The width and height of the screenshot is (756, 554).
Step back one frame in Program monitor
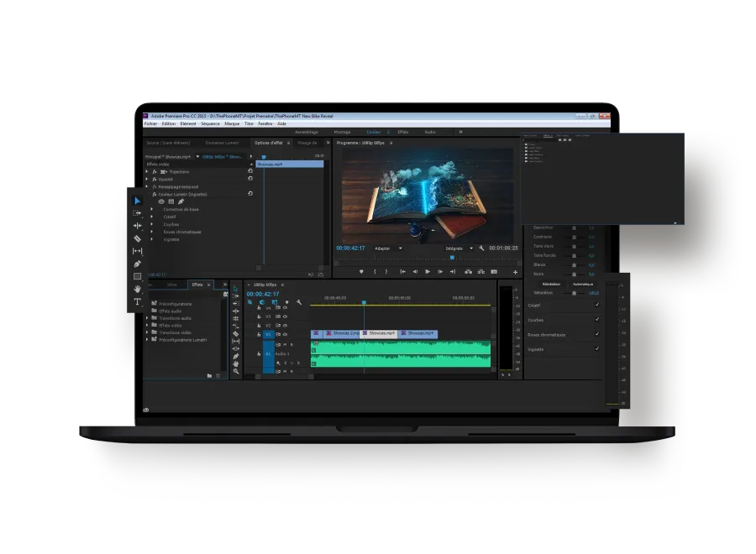click(415, 272)
